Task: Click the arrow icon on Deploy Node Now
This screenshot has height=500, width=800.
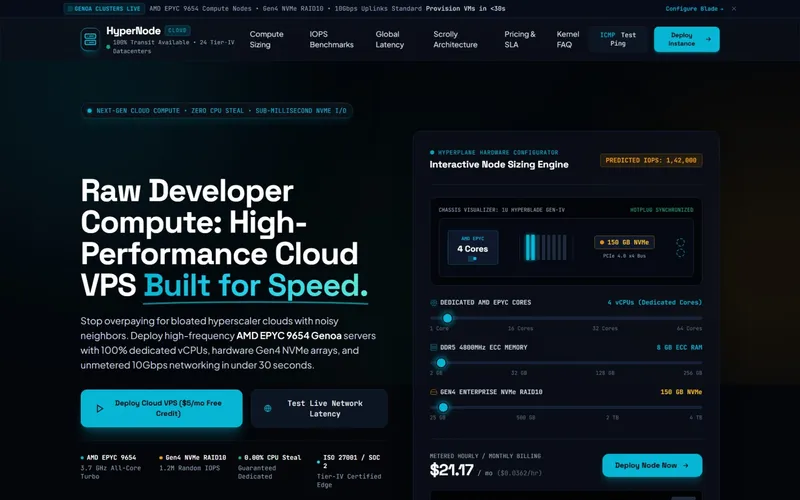Action: [686, 465]
